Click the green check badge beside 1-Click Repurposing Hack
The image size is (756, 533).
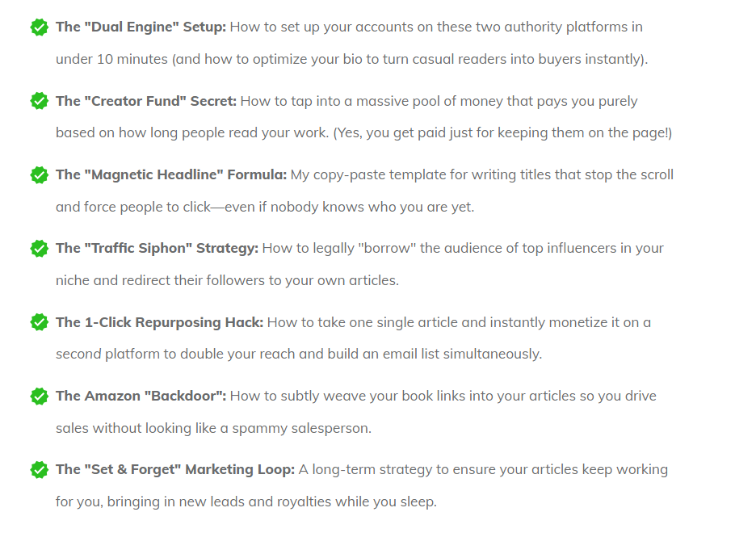[39, 322]
